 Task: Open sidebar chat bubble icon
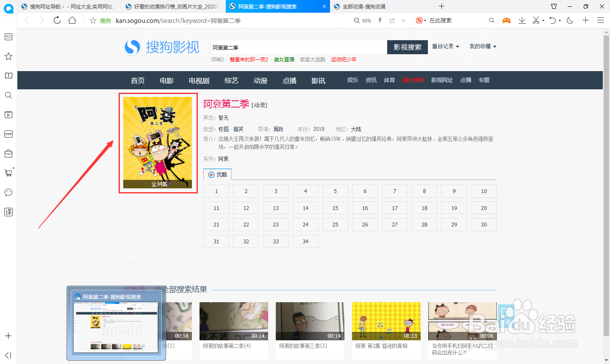pos(8,193)
